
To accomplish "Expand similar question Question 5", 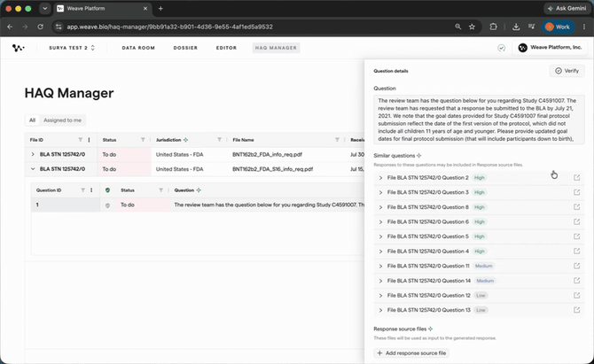I will click(380, 236).
